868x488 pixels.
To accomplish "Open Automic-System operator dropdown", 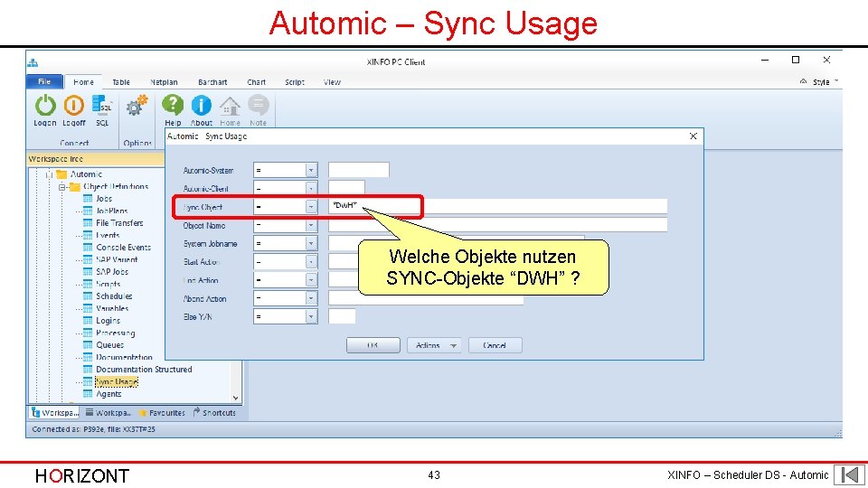I will 311,171.
